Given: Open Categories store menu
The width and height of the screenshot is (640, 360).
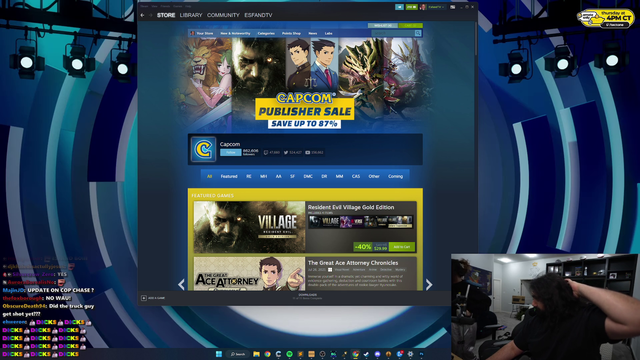Looking at the screenshot, I should (x=266, y=33).
